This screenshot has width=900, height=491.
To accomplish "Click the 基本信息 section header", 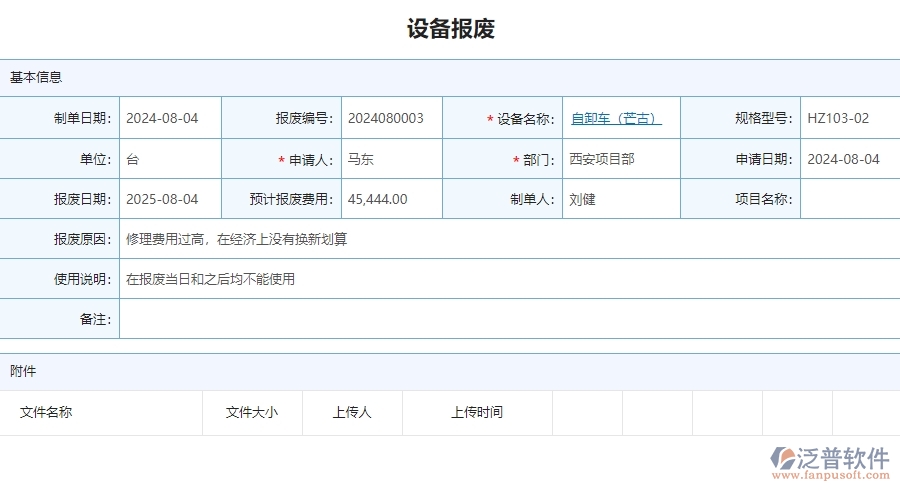I will (x=36, y=77).
